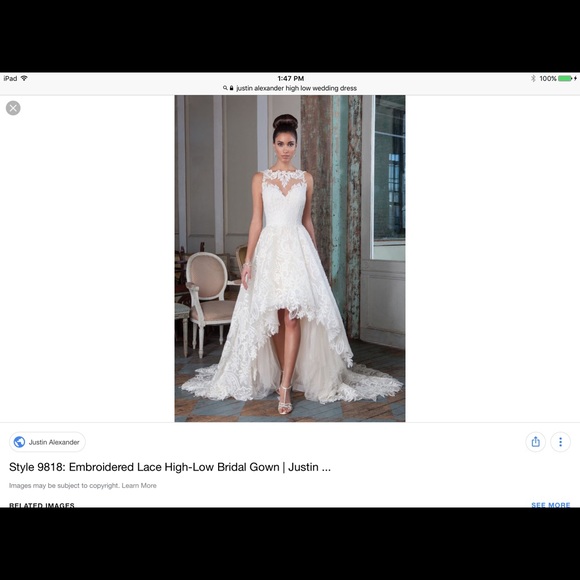Tap the Wi-Fi status icon
Viewport: 580px width, 580px height.
point(24,78)
